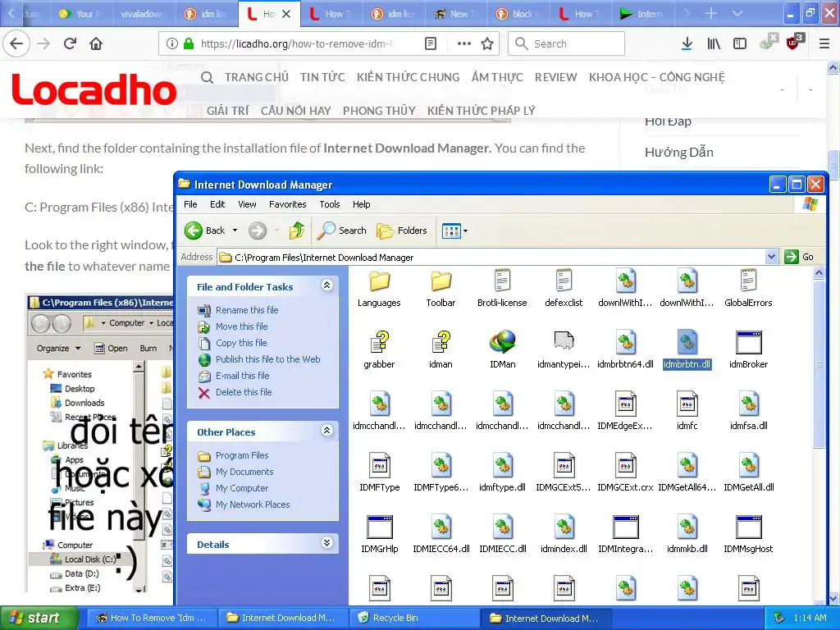Select the IDMFType file
The height and width of the screenshot is (630, 840).
(x=379, y=473)
